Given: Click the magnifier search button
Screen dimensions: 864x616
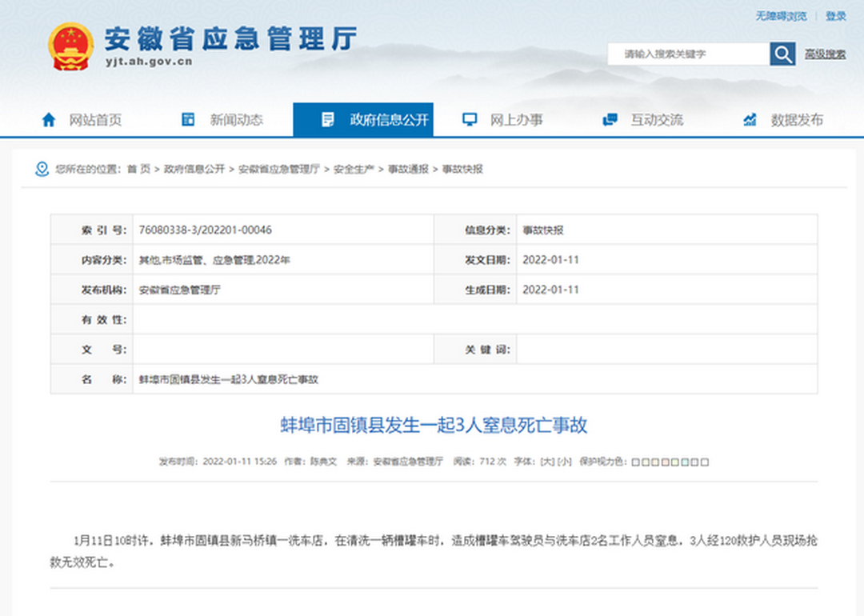Looking at the screenshot, I should 782,54.
